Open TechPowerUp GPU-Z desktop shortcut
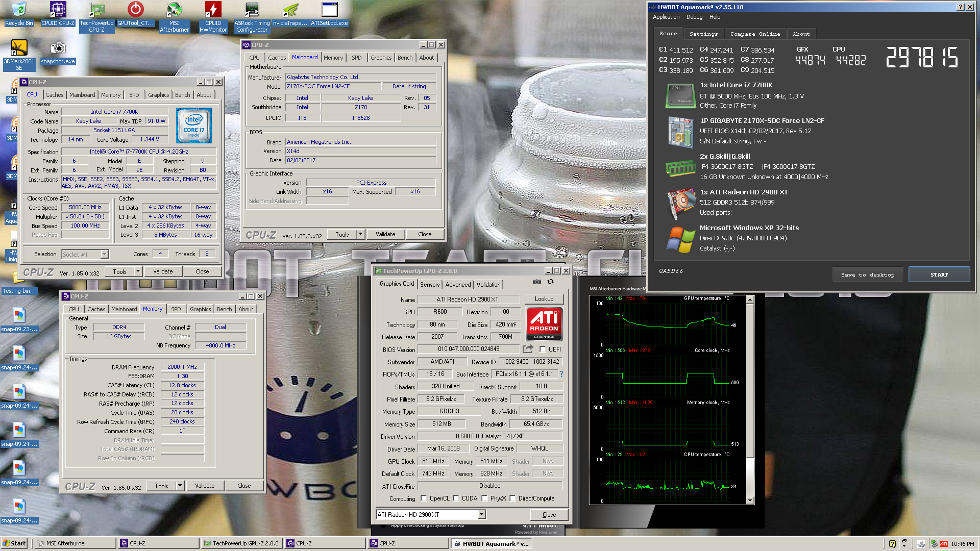980x551 pixels. 96,17
